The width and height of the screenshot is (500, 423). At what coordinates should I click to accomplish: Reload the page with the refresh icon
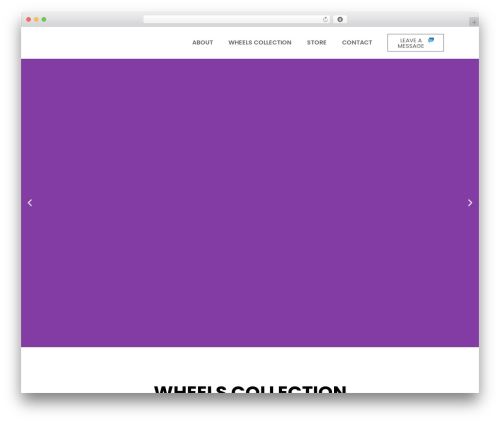coord(325,20)
